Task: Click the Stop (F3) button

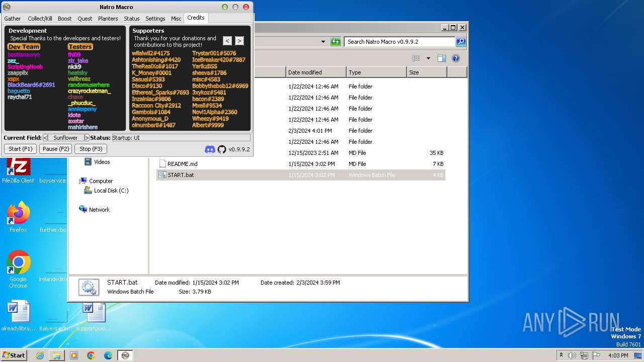Action: [91, 149]
